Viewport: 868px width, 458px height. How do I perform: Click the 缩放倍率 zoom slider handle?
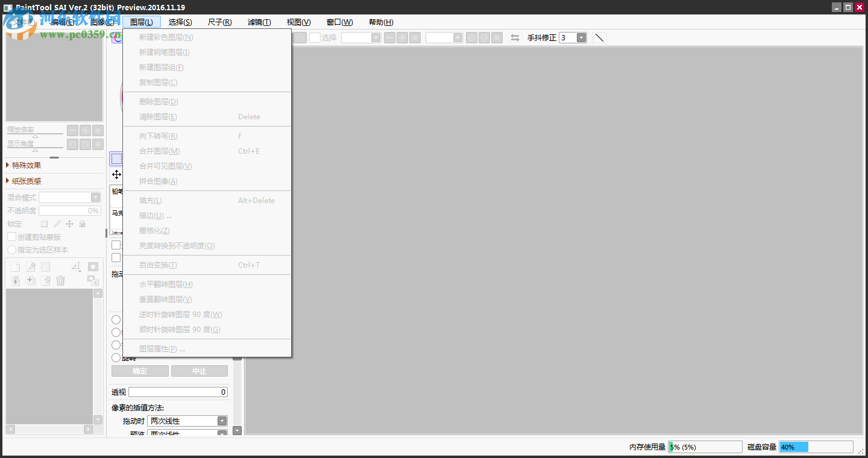click(x=35, y=136)
